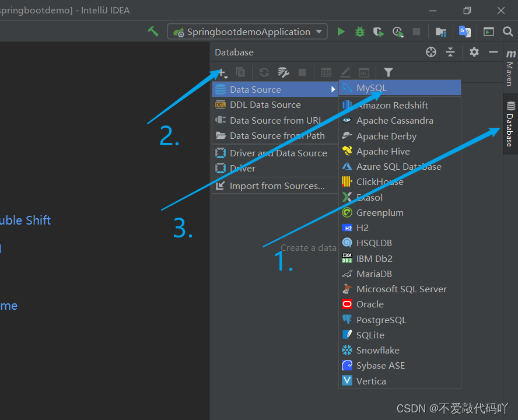The height and width of the screenshot is (420, 518).
Task: Open the query console QL icon
Action: click(x=364, y=72)
